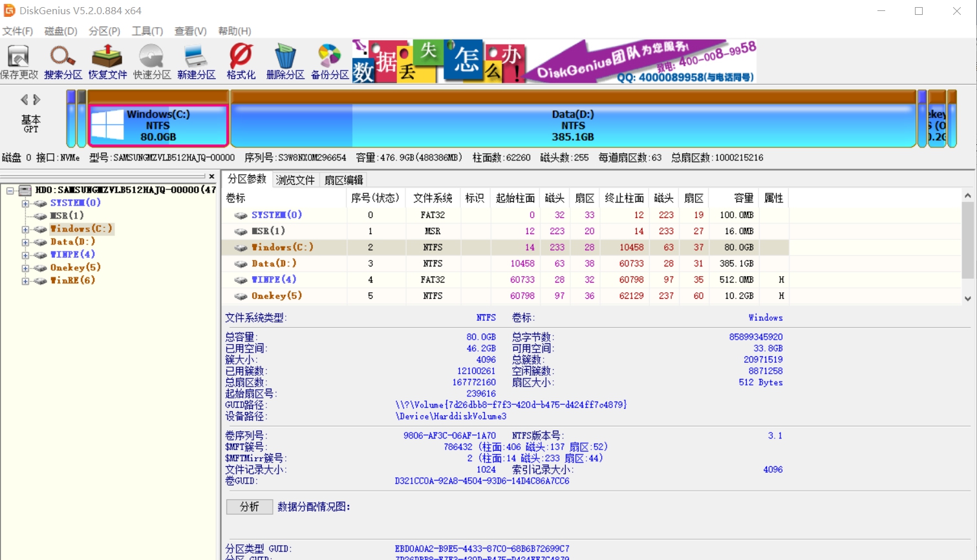This screenshot has height=560, width=977.
Task: Go to previous disk with left arrow
Action: 25,100
